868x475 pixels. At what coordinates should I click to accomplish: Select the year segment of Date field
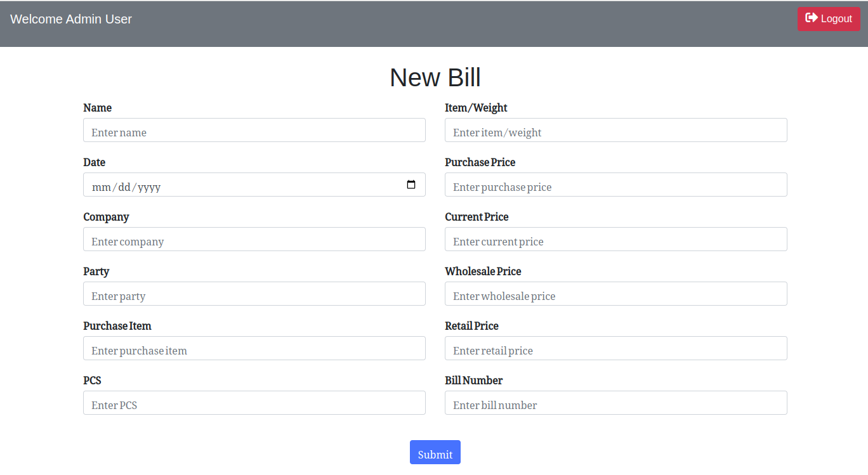tap(149, 187)
